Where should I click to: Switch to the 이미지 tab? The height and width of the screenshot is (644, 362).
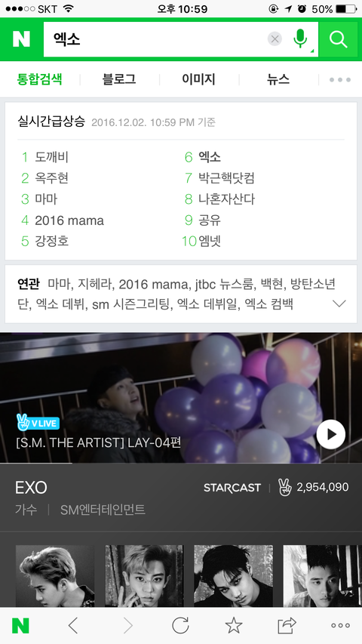point(198,79)
